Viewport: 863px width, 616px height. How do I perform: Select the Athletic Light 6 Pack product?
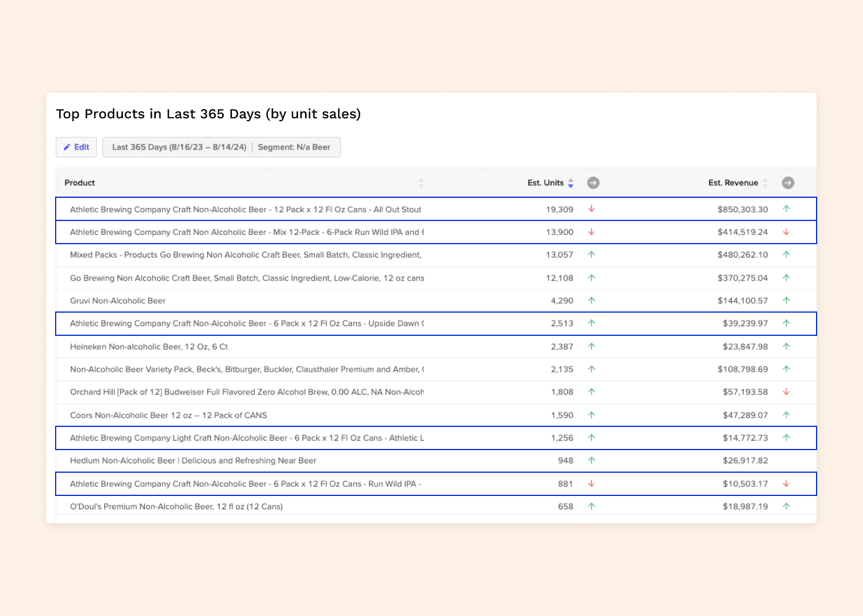436,438
